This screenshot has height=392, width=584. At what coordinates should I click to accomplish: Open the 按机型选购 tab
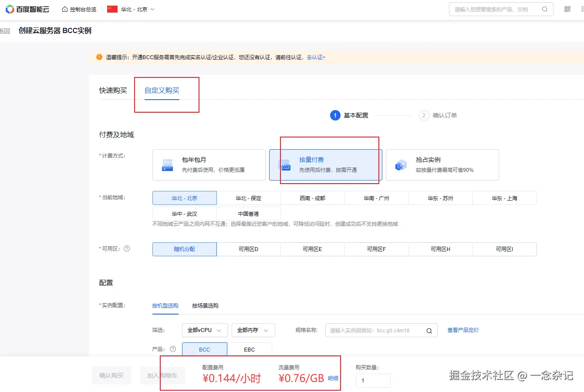pos(165,306)
